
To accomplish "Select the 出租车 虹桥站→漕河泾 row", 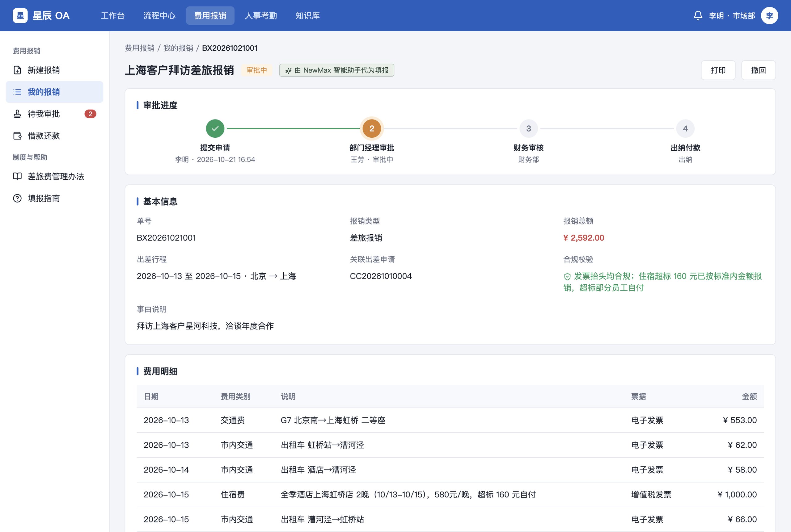I will tap(450, 445).
